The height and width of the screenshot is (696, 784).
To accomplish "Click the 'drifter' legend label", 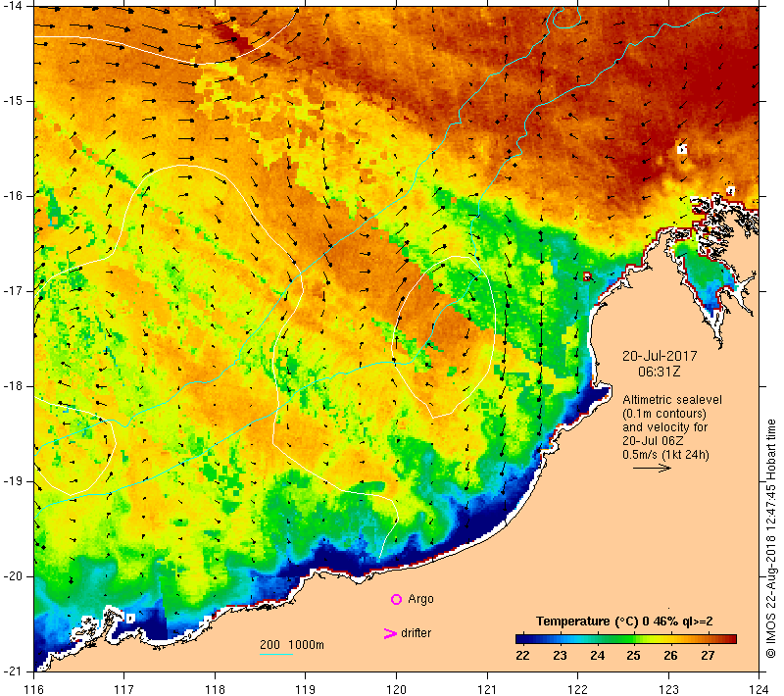I will click(416, 633).
